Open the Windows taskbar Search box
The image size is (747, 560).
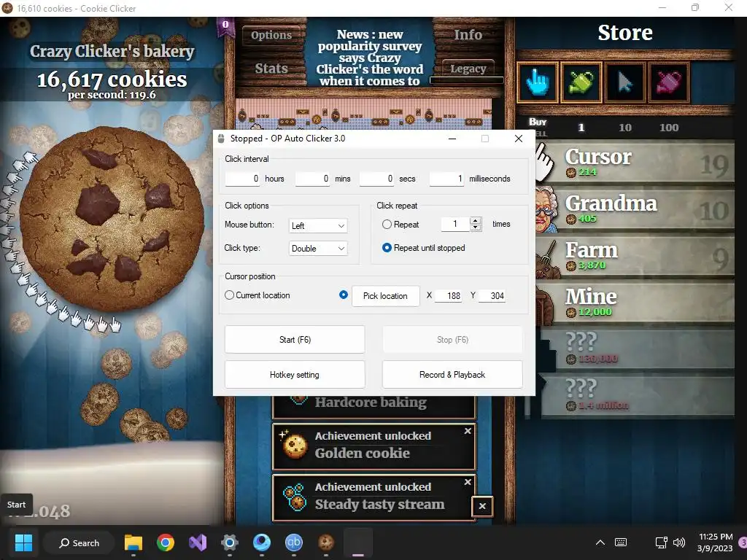[x=79, y=542]
